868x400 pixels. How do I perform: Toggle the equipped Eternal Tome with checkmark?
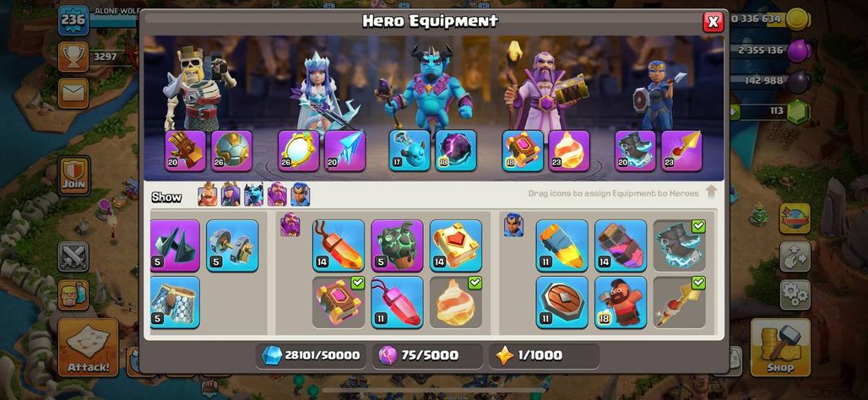(x=339, y=302)
